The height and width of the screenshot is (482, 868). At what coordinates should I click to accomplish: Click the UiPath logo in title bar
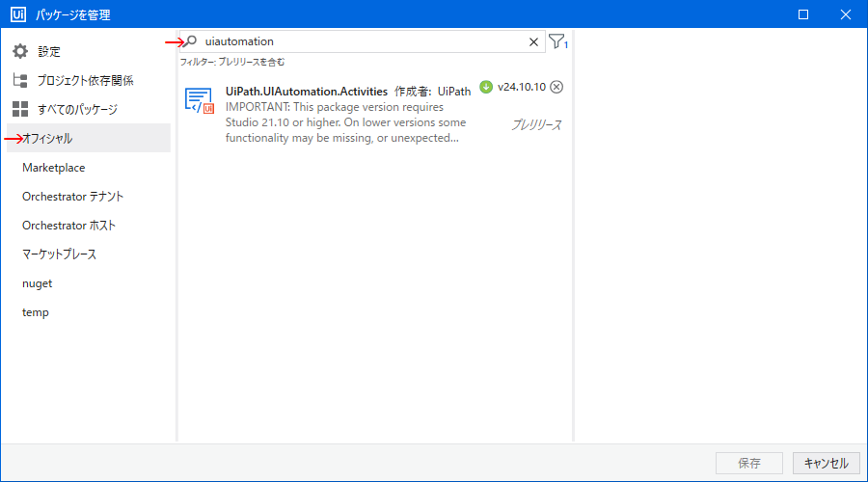(x=18, y=14)
